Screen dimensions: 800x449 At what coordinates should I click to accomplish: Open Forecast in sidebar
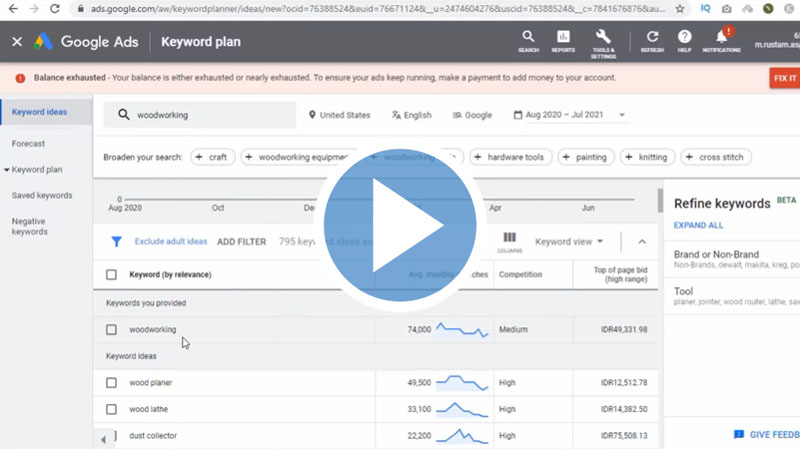pyautogui.click(x=29, y=144)
